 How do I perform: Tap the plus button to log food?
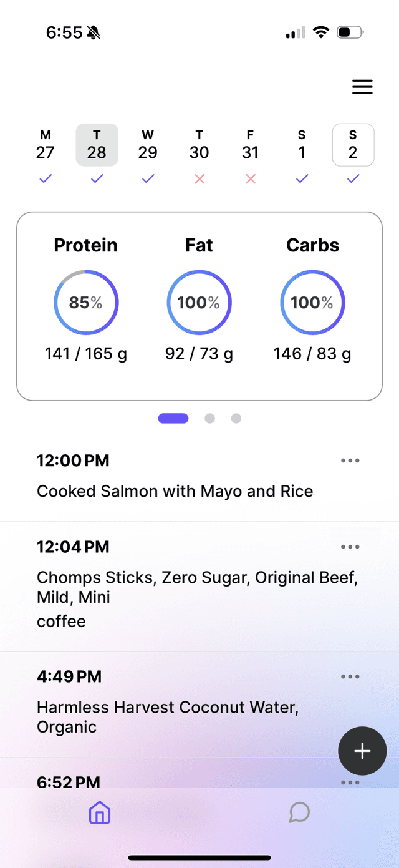coord(362,751)
